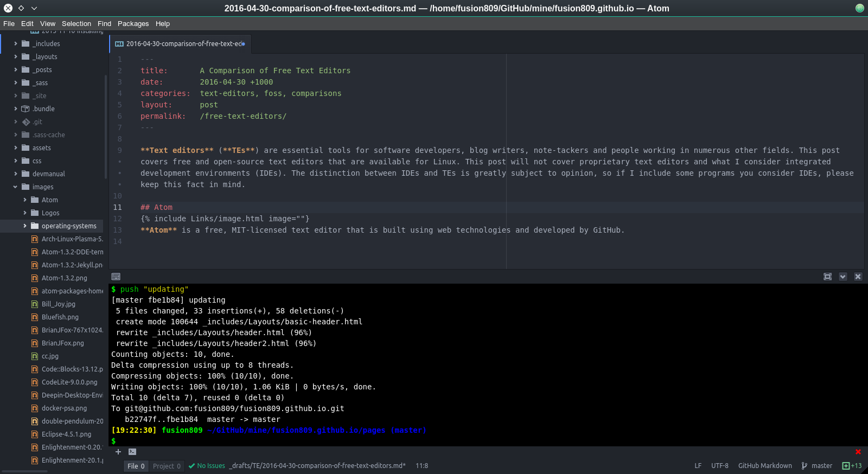Click the Atom-1.3.2-DDE image file icon
The image size is (868, 474).
tap(35, 252)
